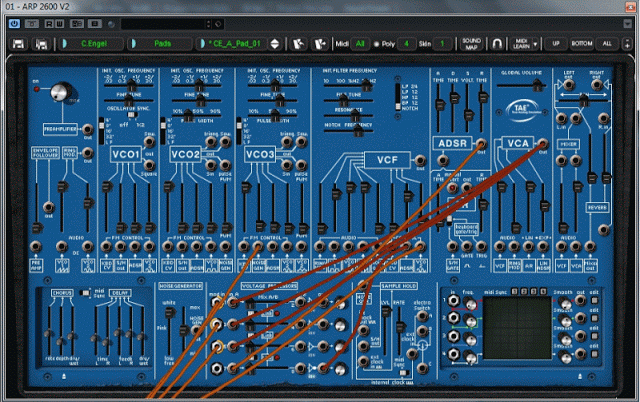Click the preamplifier gain knob
This screenshot has width=640, height=402.
[x=61, y=91]
